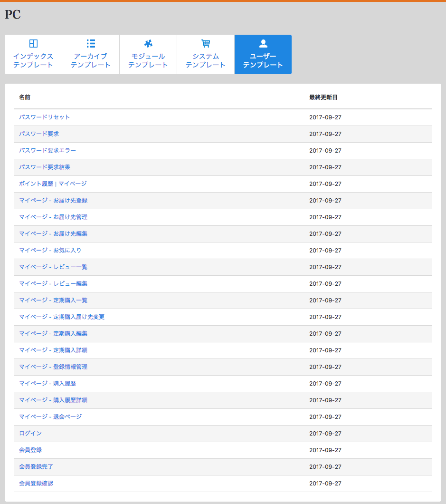
Task: Open the パスワードリセット template
Action: [x=45, y=117]
